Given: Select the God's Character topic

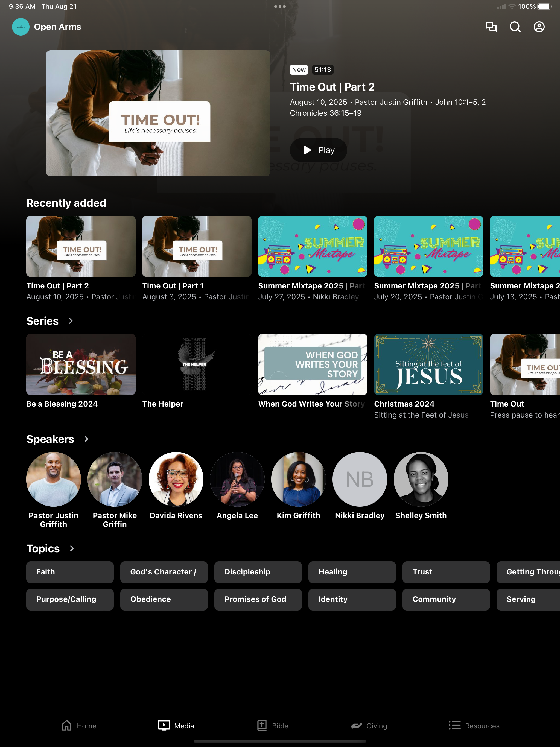Looking at the screenshot, I should pyautogui.click(x=164, y=572).
